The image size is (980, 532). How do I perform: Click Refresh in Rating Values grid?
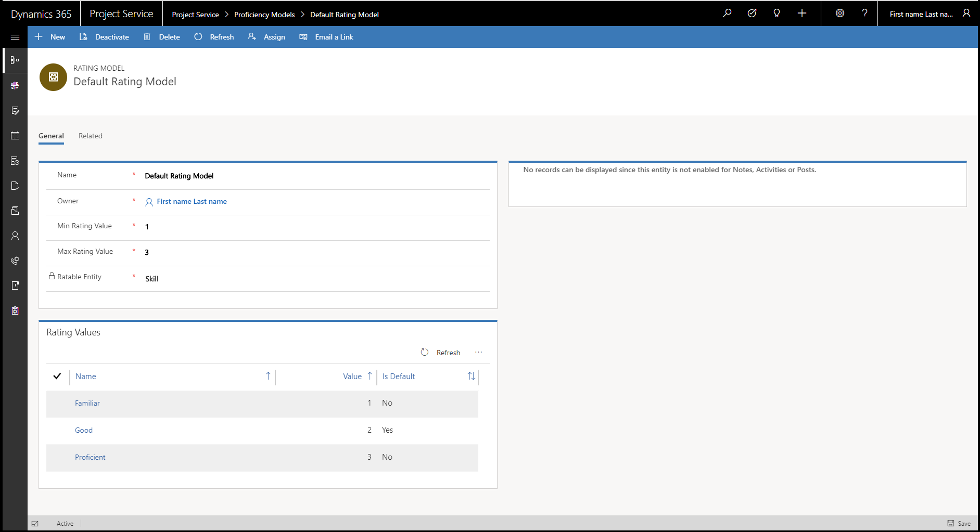[x=440, y=352]
